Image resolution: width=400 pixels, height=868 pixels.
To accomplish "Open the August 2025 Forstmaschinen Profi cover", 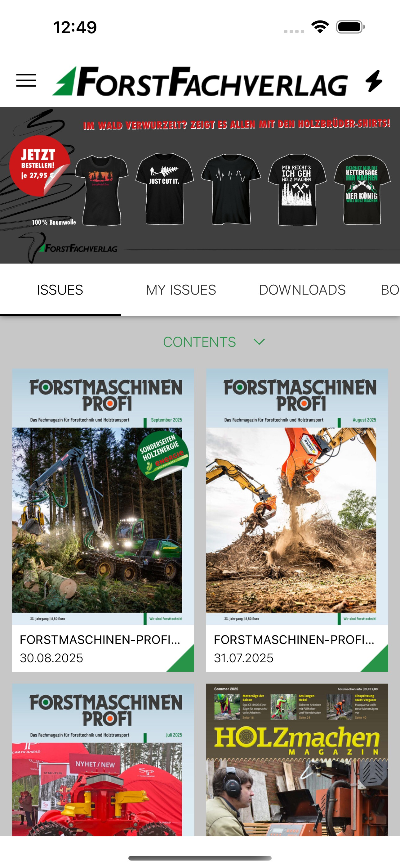I will click(x=297, y=497).
